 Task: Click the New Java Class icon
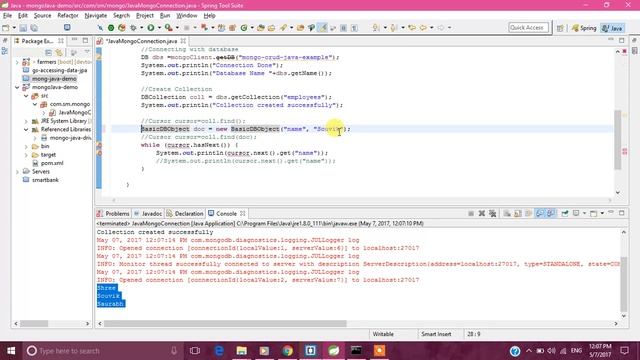[x=244, y=28]
